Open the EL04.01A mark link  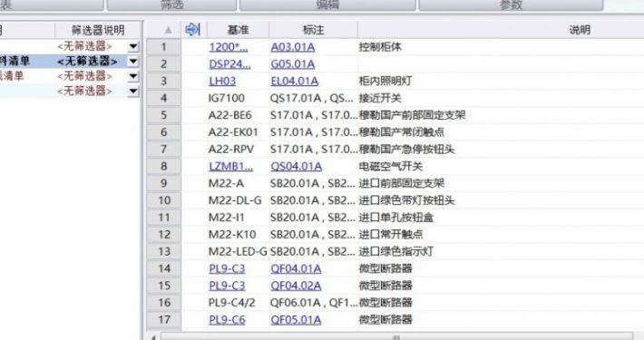(x=294, y=81)
